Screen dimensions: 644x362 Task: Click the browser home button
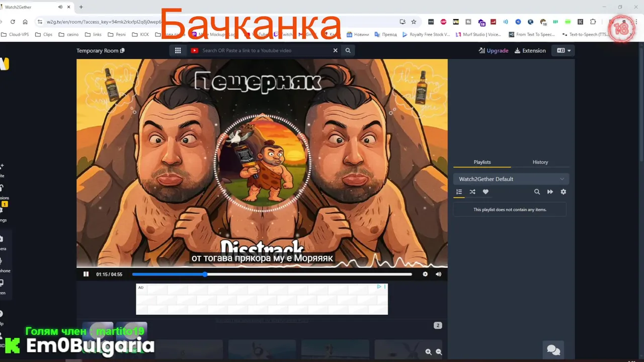25,22
